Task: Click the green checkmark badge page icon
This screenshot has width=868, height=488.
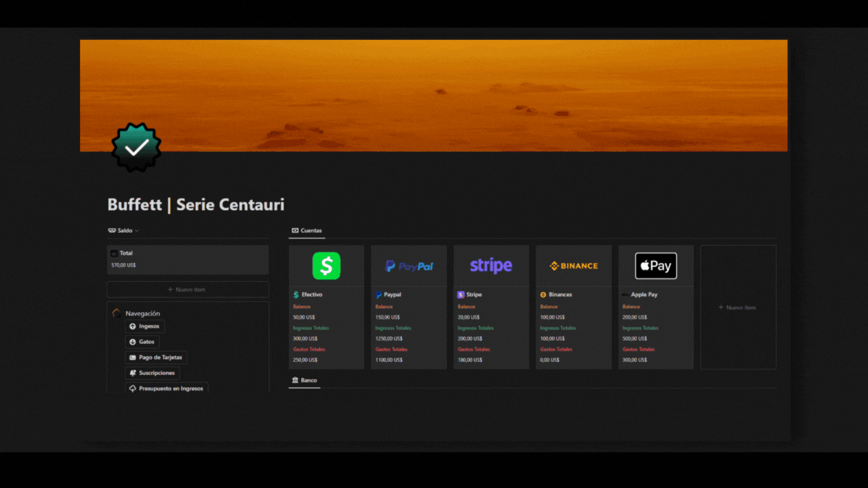Action: [136, 147]
